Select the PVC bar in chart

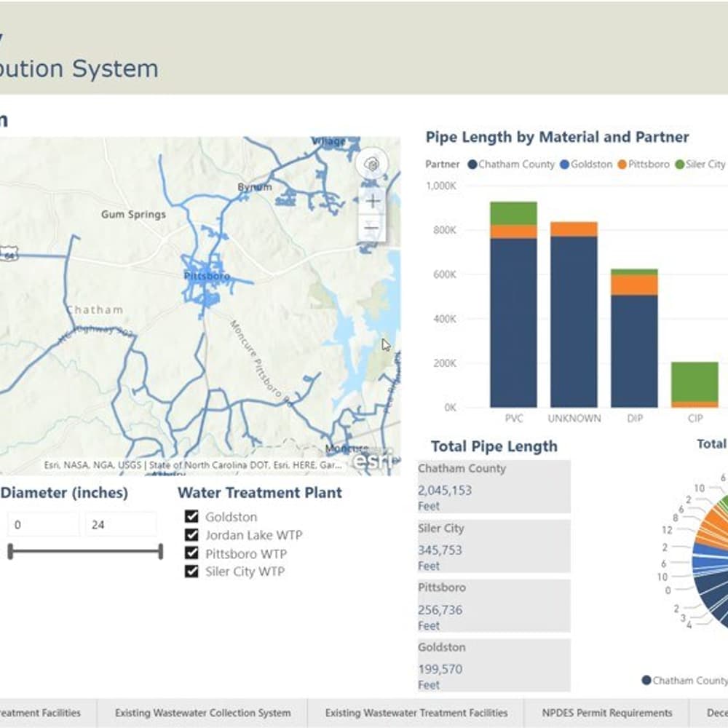[513, 304]
